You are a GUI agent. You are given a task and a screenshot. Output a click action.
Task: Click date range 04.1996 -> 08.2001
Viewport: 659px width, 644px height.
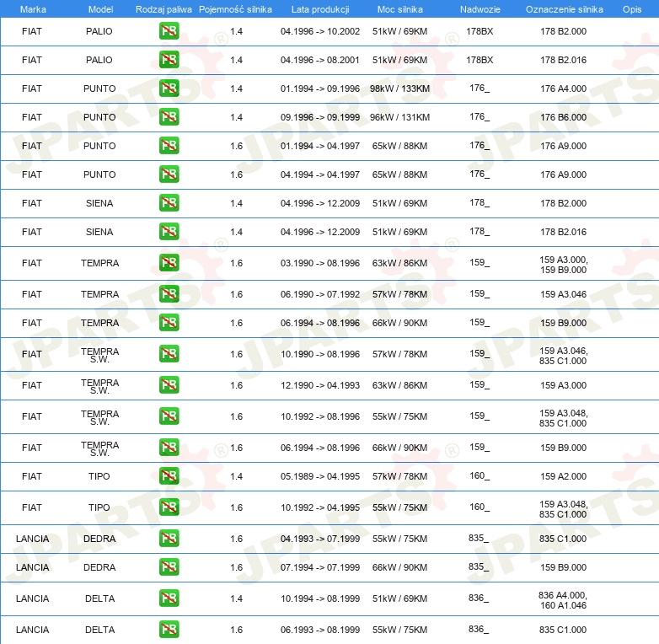320,60
